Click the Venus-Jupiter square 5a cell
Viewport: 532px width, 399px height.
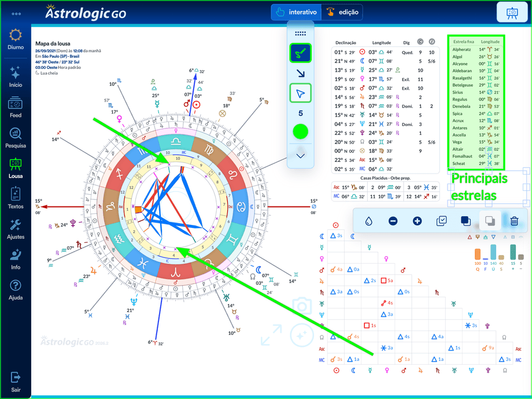coord(386,280)
